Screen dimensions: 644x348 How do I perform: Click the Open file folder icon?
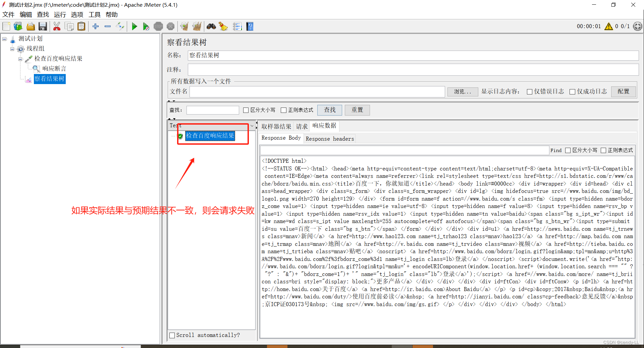[x=31, y=26]
